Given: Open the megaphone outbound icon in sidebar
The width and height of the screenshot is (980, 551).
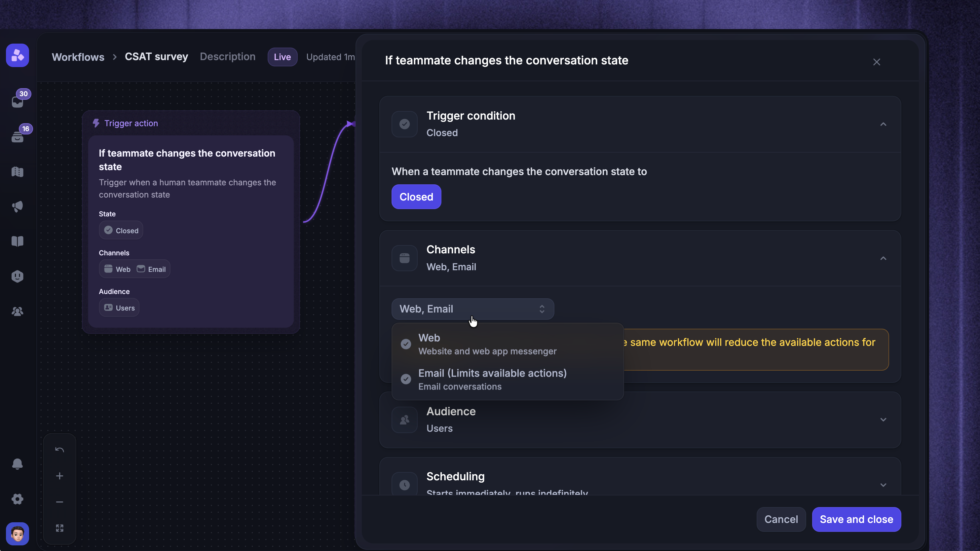Looking at the screenshot, I should point(18,206).
